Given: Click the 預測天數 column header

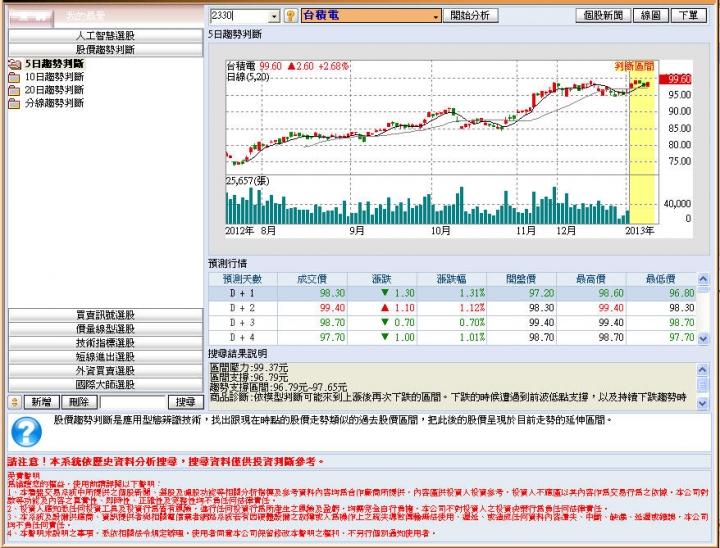Looking at the screenshot, I should pyautogui.click(x=242, y=279).
